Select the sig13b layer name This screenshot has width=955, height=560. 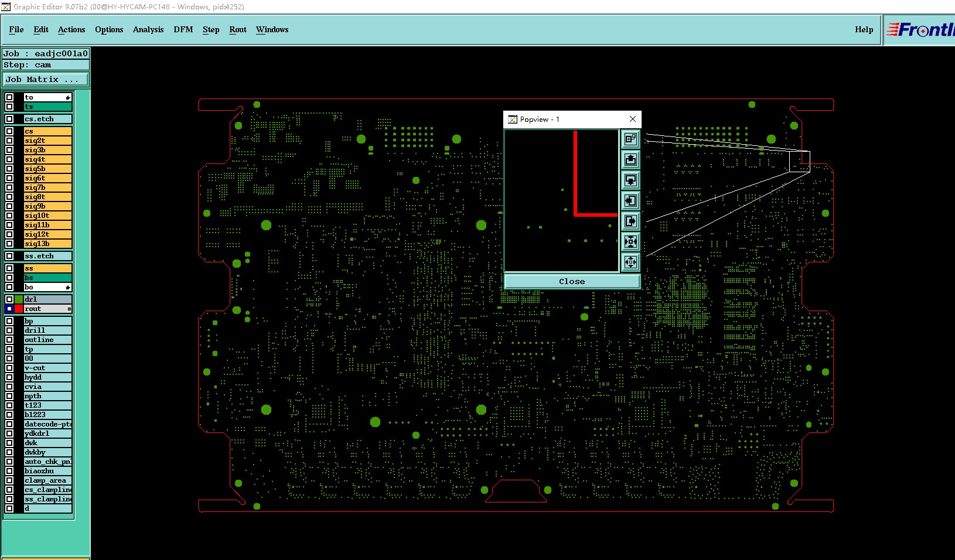[48, 244]
